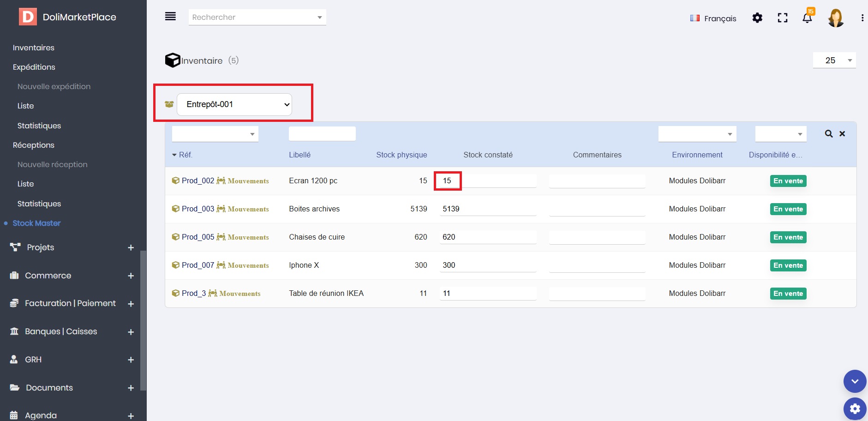Click the Stock constaté field for Boites archives
The image size is (868, 421).
(x=488, y=209)
